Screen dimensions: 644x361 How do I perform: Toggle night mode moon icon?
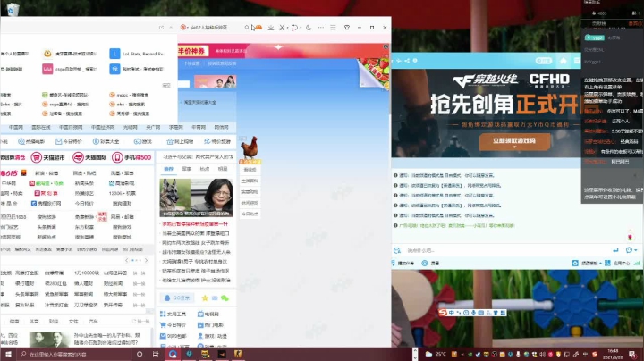309,28
